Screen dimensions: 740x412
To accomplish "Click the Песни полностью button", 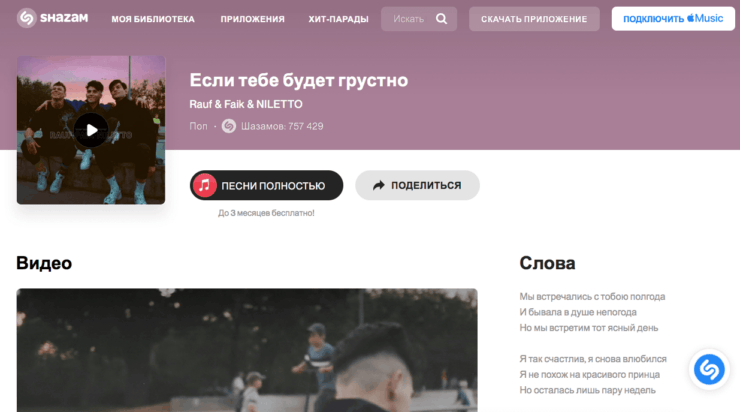I will click(x=266, y=185).
